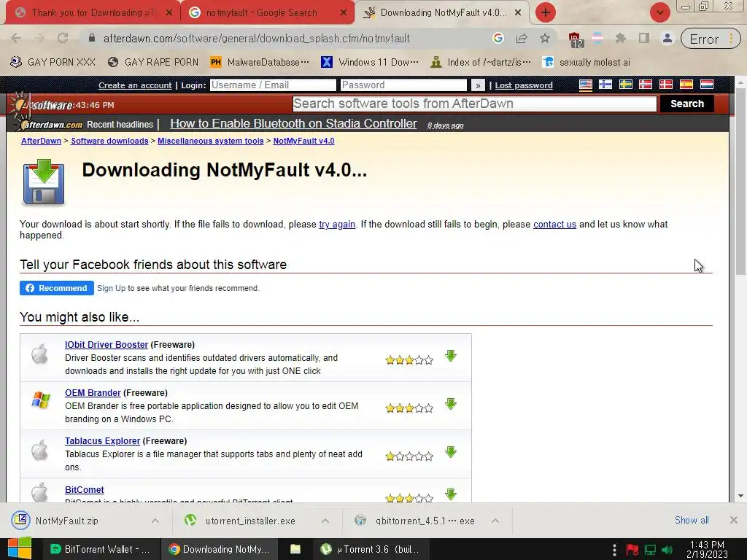
Task: Focus the Password field
Action: [403, 85]
